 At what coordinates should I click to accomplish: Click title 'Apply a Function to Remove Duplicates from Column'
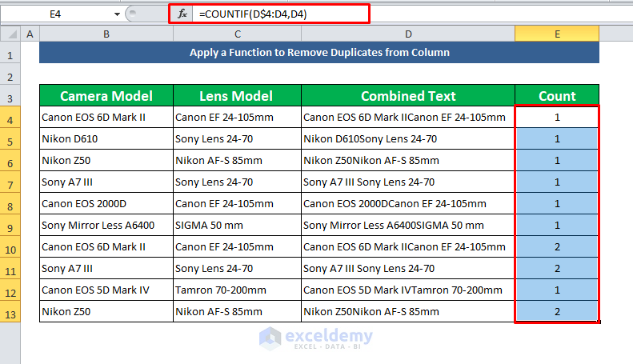319,53
